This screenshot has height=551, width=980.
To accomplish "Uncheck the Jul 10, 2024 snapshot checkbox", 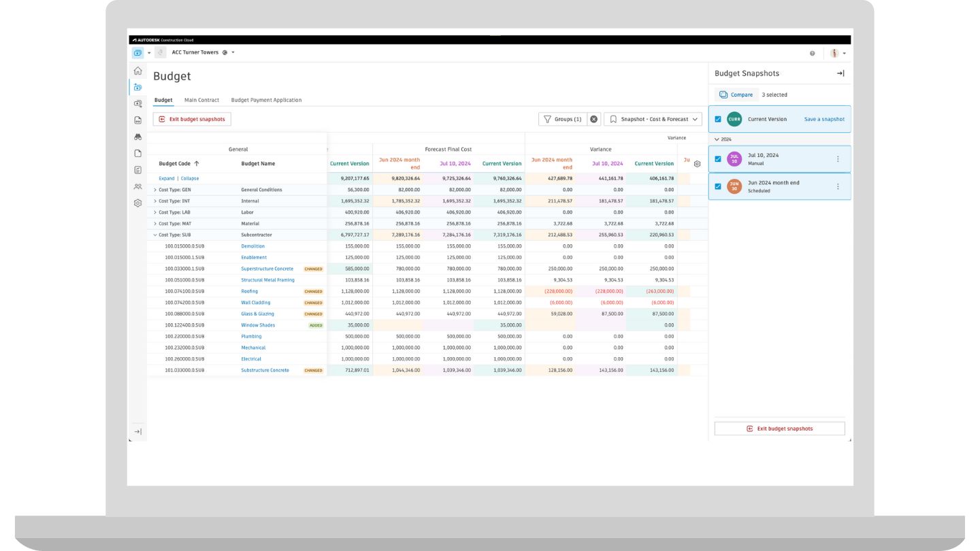I will 718,159.
